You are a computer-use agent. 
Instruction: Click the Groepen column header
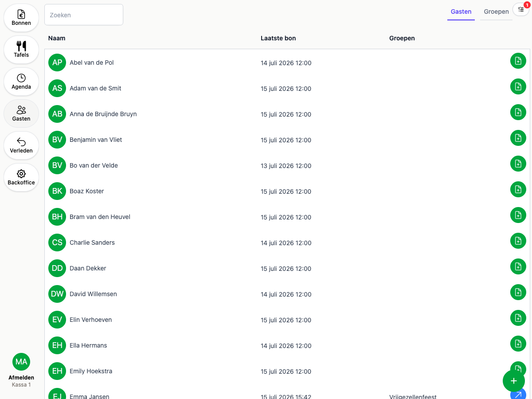tap(402, 38)
